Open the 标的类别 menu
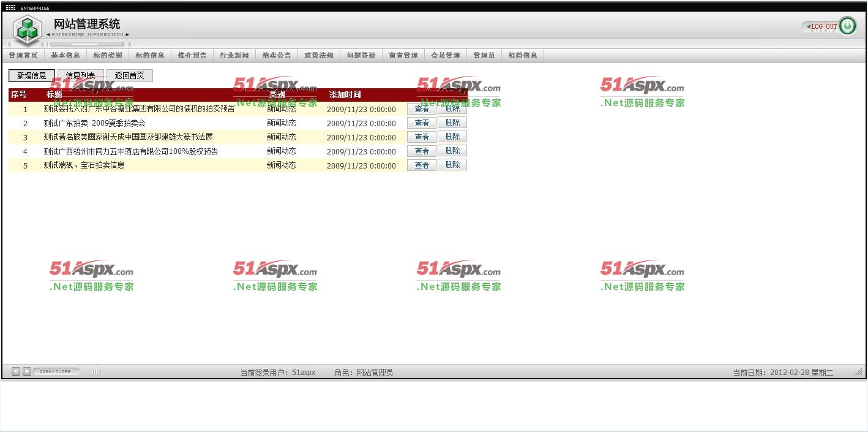Viewport: 868px width, 432px height. 108,55
